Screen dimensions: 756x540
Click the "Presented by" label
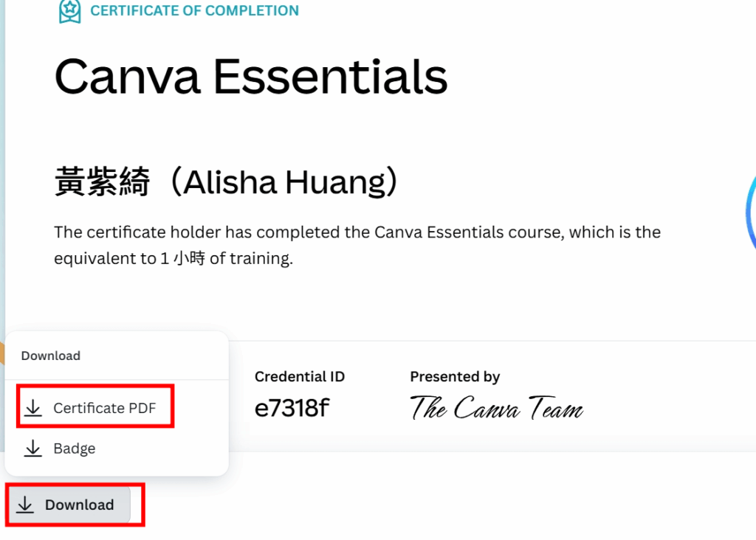[x=455, y=377]
